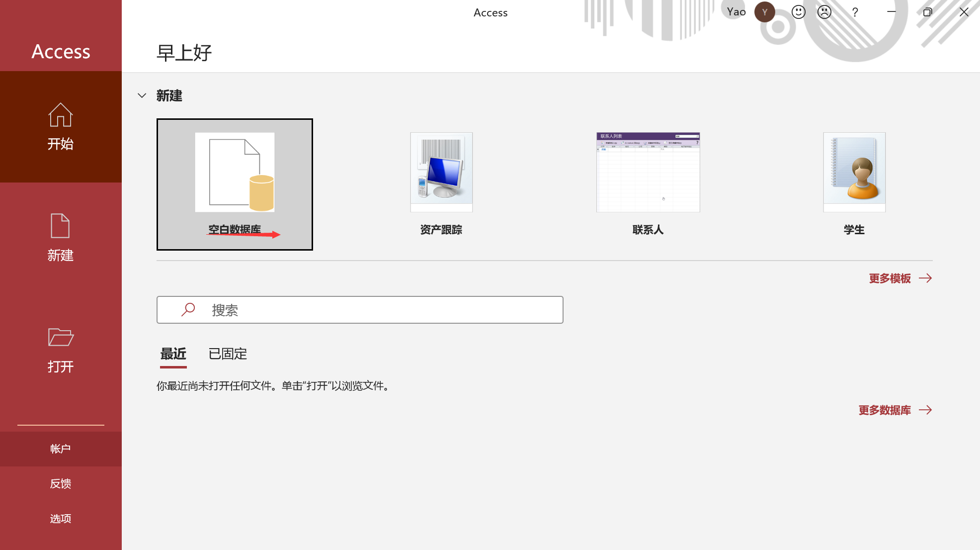Pick the 学生 students template
The width and height of the screenshot is (980, 550).
click(x=854, y=184)
